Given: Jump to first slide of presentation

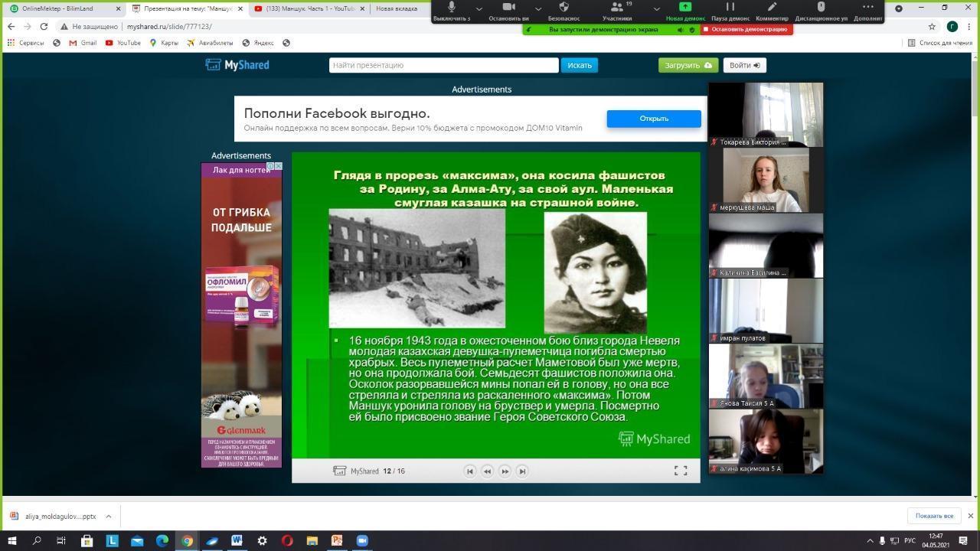Looking at the screenshot, I should click(x=470, y=471).
